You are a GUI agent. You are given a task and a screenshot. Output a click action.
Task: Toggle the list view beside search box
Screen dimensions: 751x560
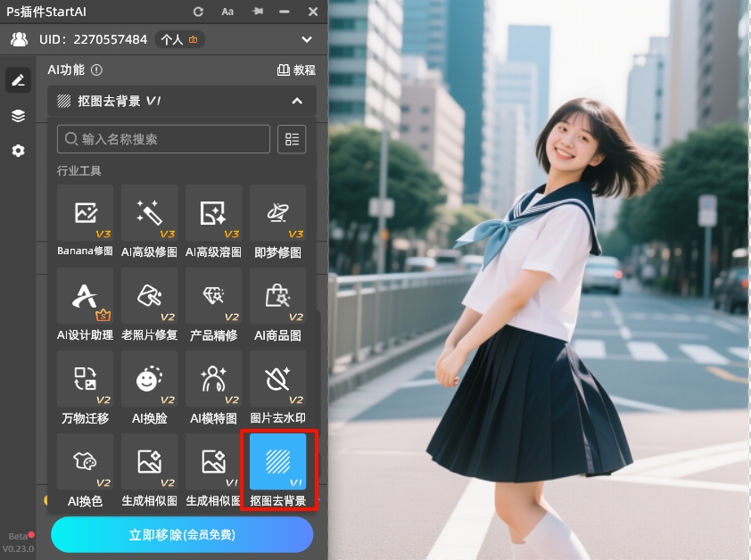point(292,138)
